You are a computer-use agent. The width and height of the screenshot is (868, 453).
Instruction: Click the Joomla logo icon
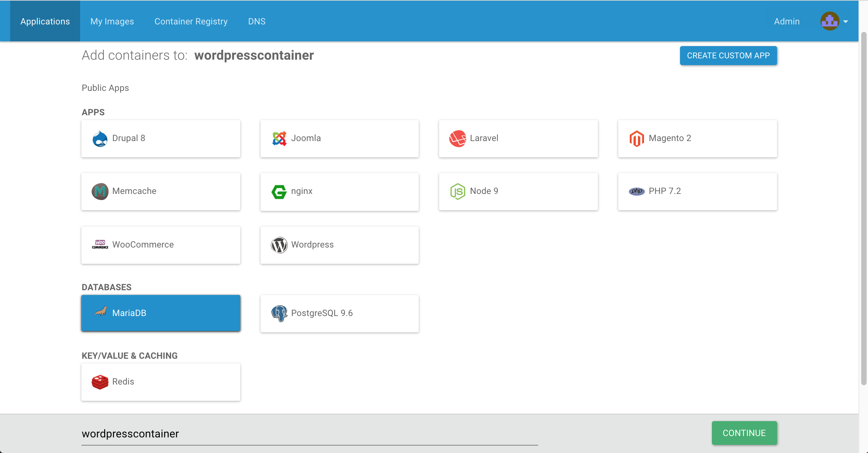tap(279, 139)
